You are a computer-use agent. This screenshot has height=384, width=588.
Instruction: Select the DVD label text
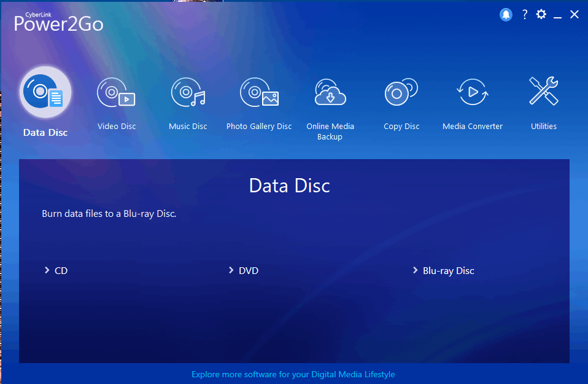coord(250,270)
